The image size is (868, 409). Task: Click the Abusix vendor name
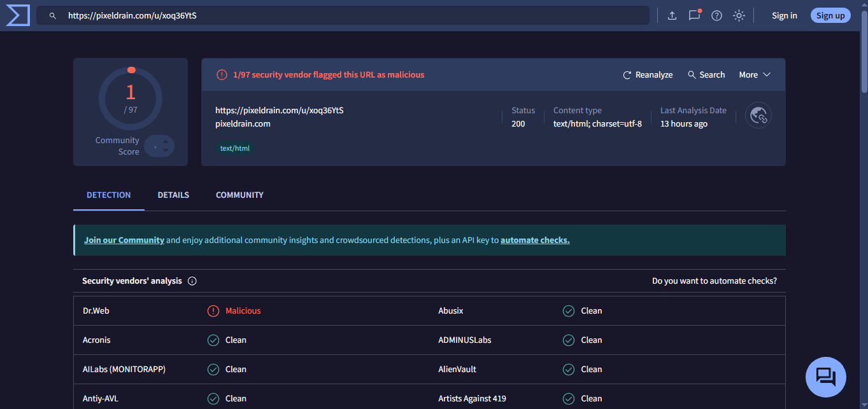(x=451, y=311)
